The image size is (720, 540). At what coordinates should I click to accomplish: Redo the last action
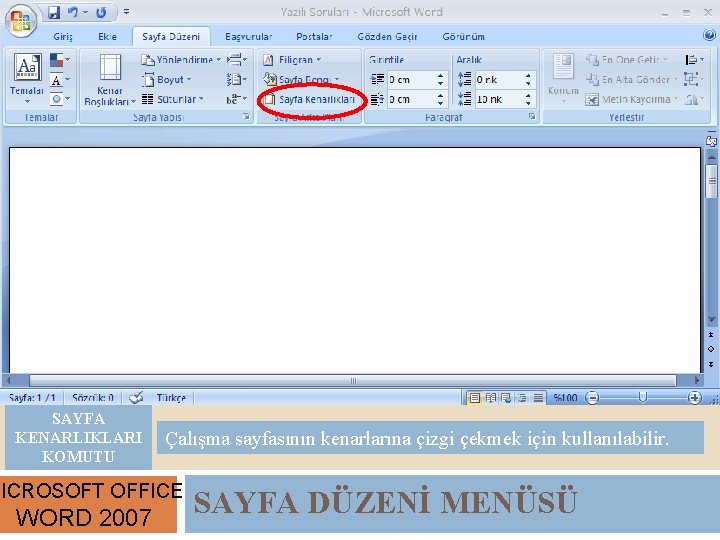(101, 13)
